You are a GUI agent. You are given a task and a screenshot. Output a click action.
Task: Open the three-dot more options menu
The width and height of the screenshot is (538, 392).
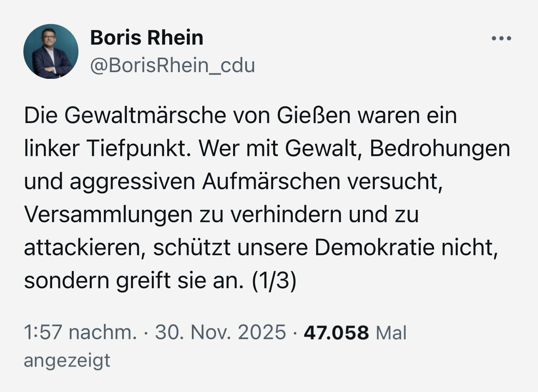501,39
